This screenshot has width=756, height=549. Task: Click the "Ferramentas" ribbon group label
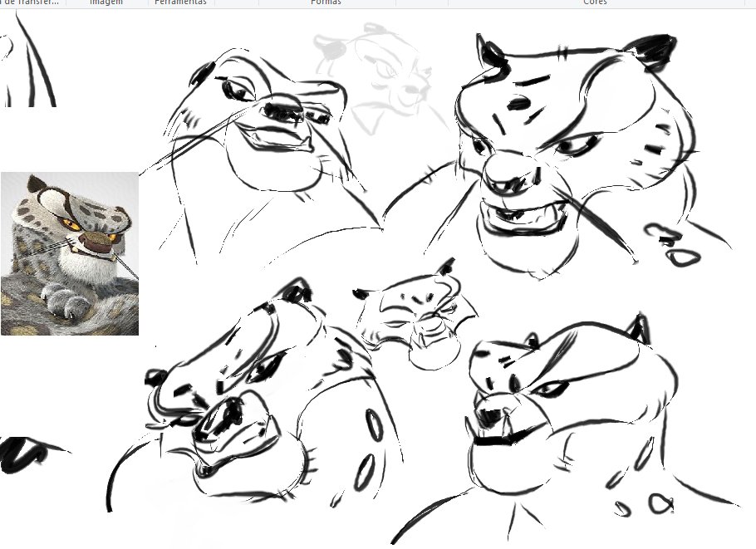click(x=181, y=2)
